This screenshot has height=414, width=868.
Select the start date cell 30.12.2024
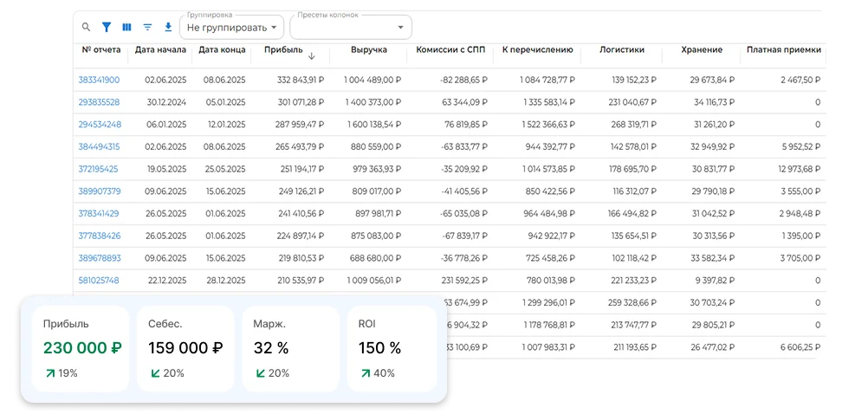pyautogui.click(x=166, y=102)
